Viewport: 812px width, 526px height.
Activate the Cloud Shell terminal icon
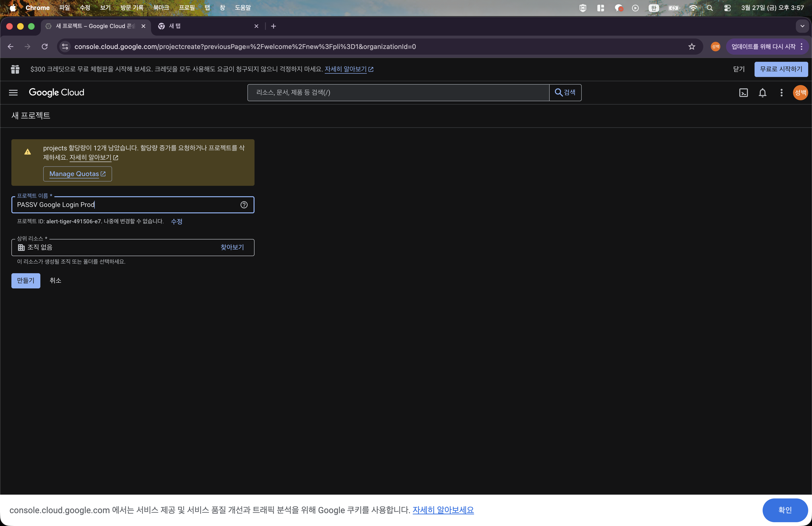(744, 92)
